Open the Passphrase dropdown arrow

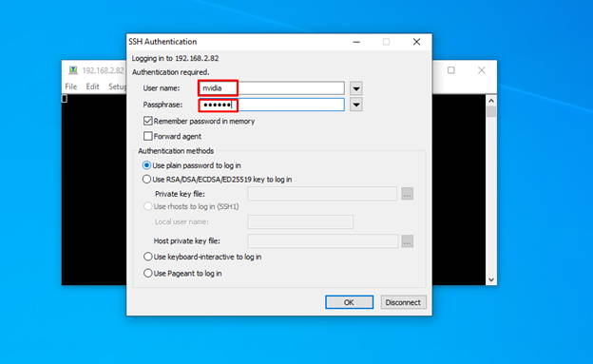click(355, 105)
